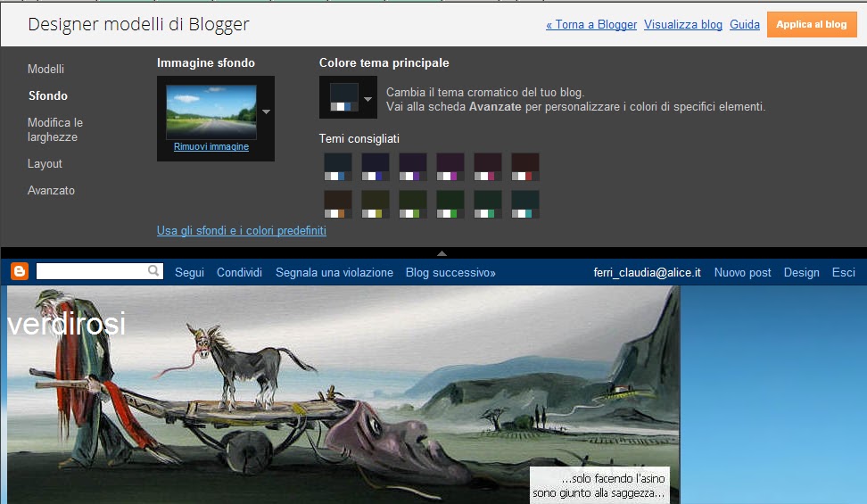Image resolution: width=867 pixels, height=504 pixels.
Task: Select the Sfondo section
Action: 48,95
